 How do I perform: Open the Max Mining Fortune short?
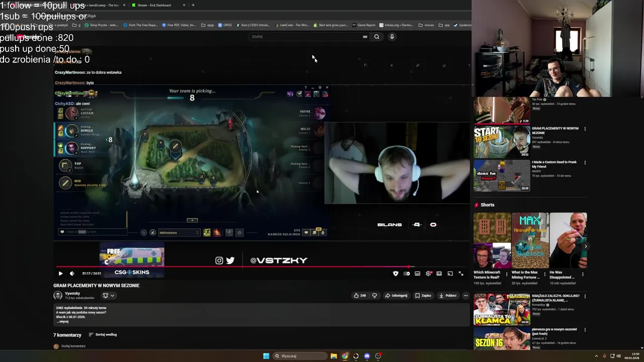tap(530, 240)
